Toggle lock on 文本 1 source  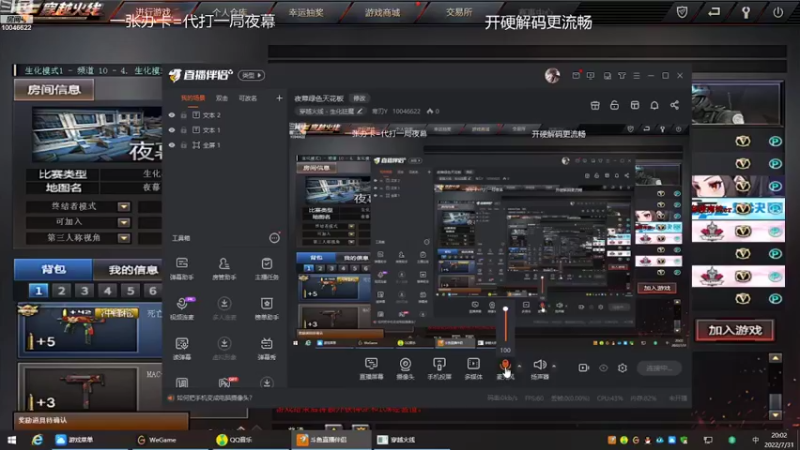(x=184, y=130)
